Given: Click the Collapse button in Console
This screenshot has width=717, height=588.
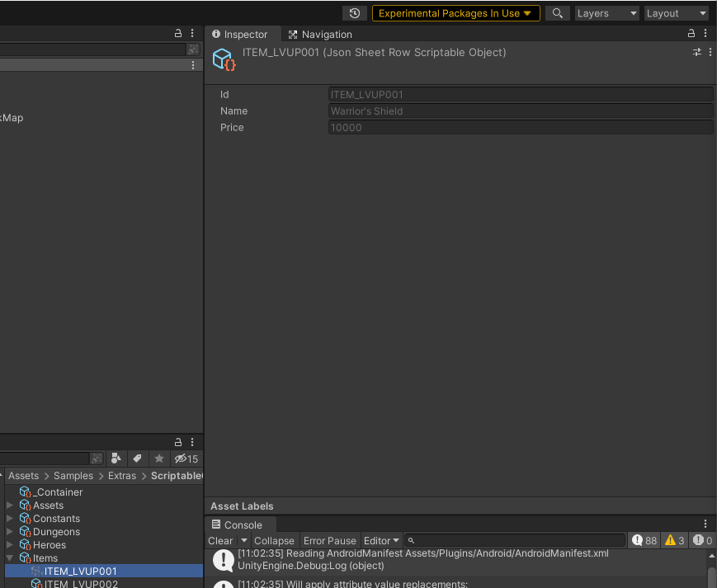Looking at the screenshot, I should 274,541.
